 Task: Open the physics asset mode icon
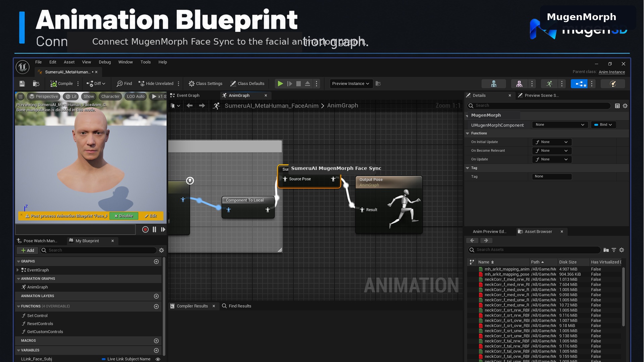click(613, 84)
